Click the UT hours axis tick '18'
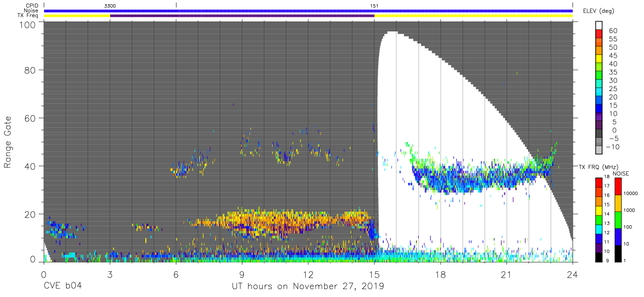644x297 pixels. (x=440, y=274)
